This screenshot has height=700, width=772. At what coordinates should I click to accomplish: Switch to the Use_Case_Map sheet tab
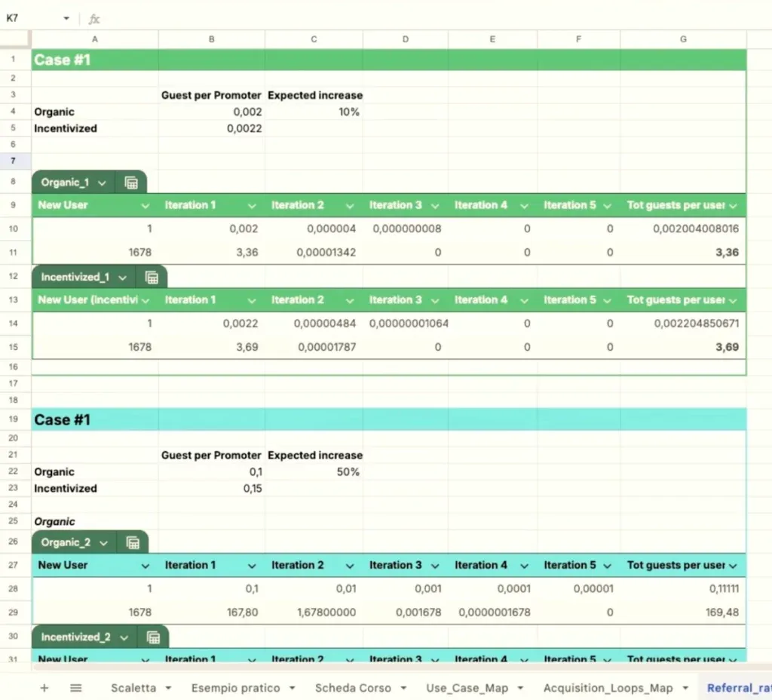(x=467, y=688)
